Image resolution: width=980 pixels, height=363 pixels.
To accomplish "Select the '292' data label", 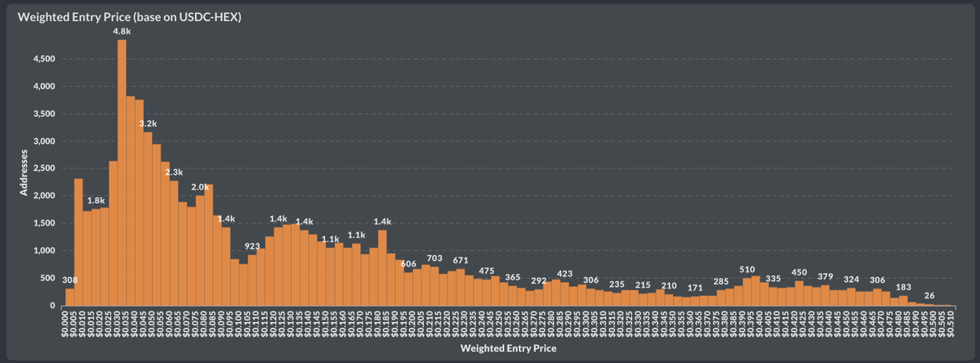I will [x=539, y=280].
